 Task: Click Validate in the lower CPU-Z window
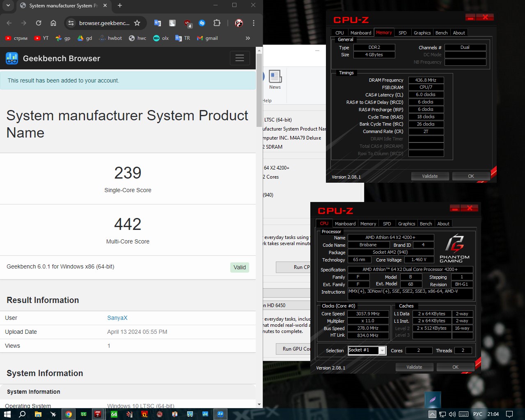tap(414, 367)
